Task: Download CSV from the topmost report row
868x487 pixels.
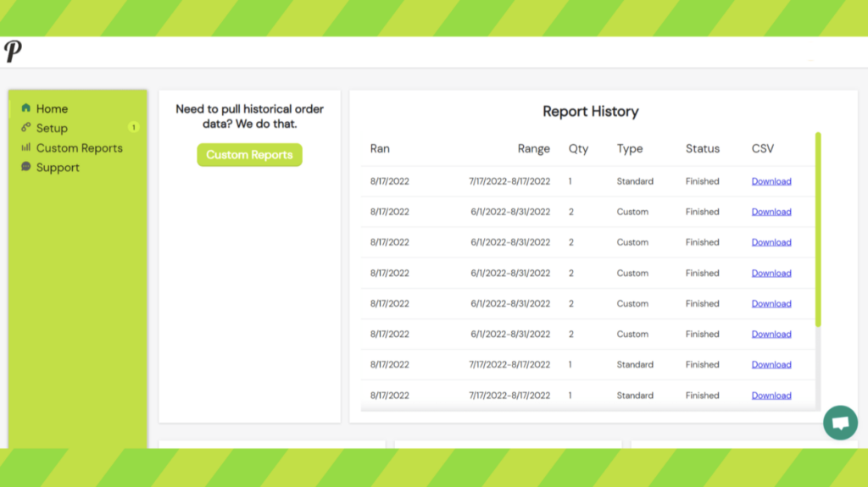Action: coord(771,181)
